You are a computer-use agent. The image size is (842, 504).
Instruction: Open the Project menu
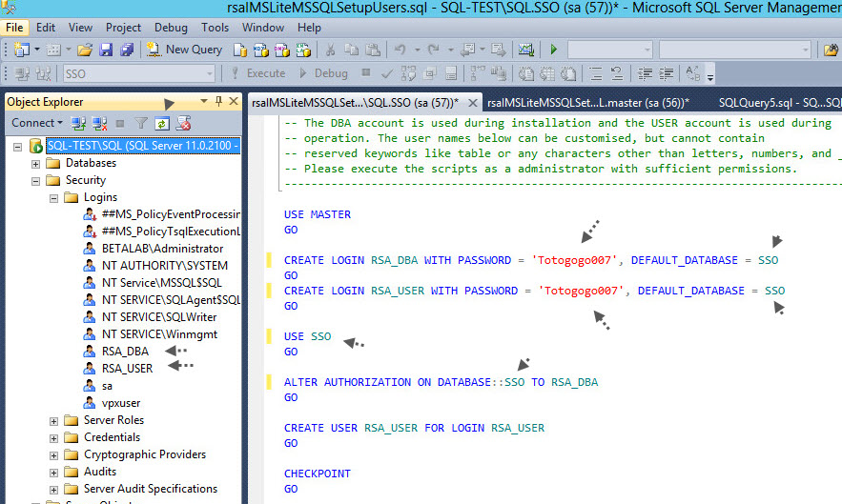(x=123, y=28)
